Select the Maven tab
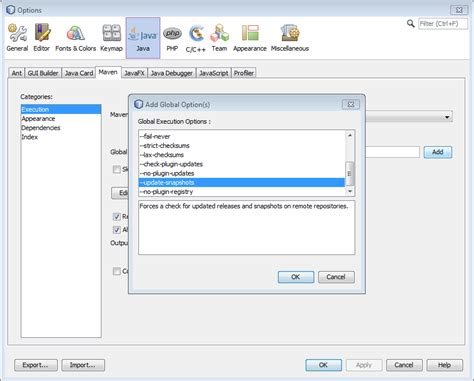 [108, 72]
